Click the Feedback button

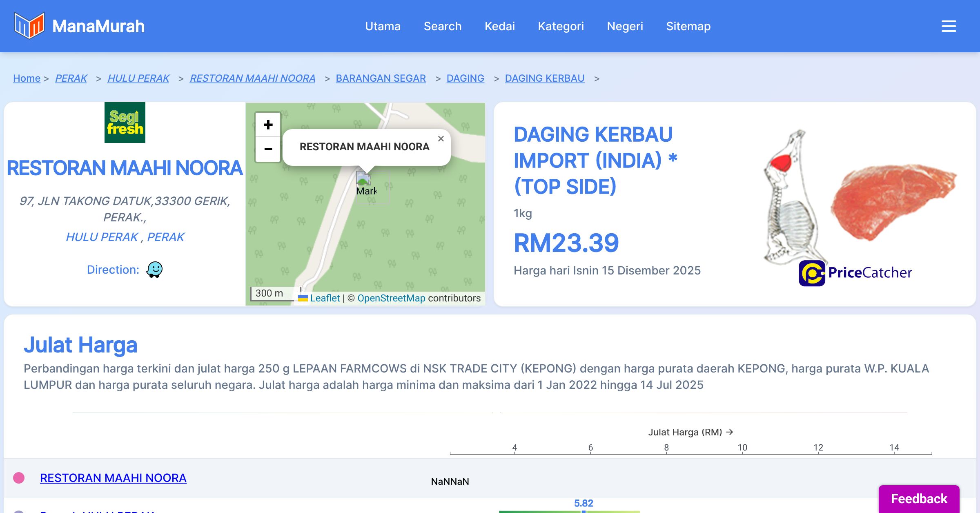[x=919, y=498]
